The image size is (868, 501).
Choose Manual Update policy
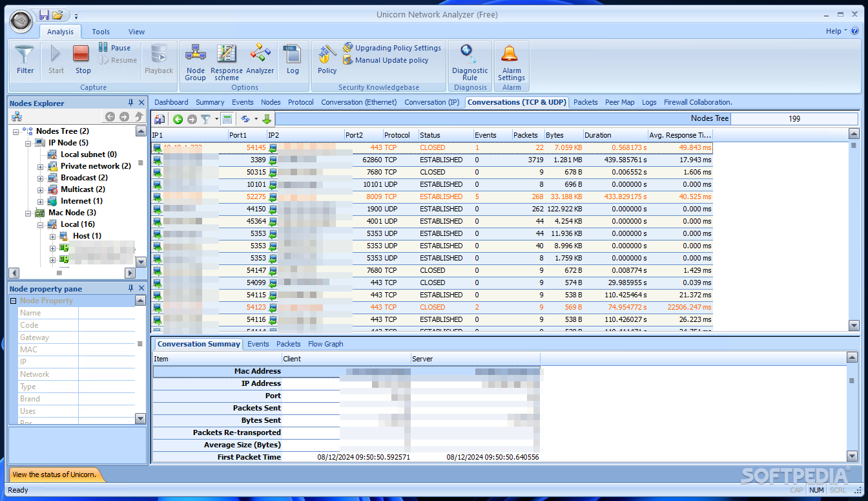tap(386, 60)
